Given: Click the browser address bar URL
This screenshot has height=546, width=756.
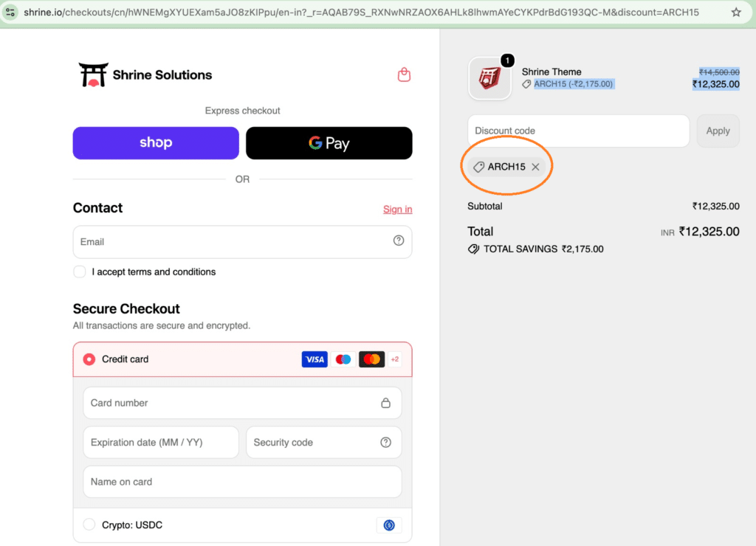Looking at the screenshot, I should 361,12.
